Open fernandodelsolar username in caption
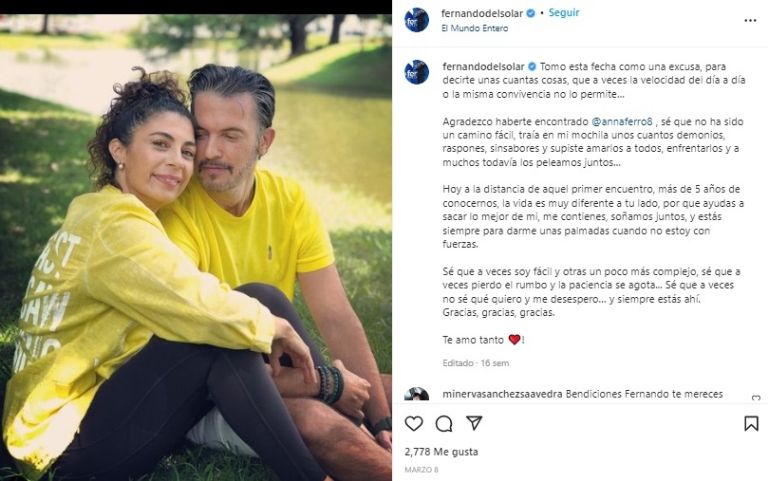 click(483, 67)
